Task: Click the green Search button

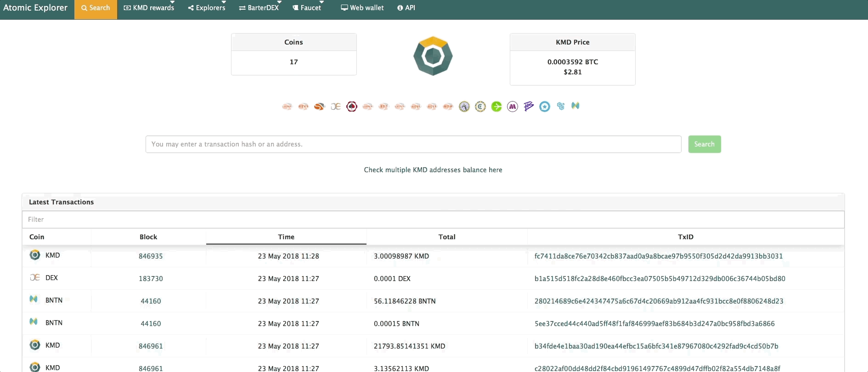Action: pos(705,144)
